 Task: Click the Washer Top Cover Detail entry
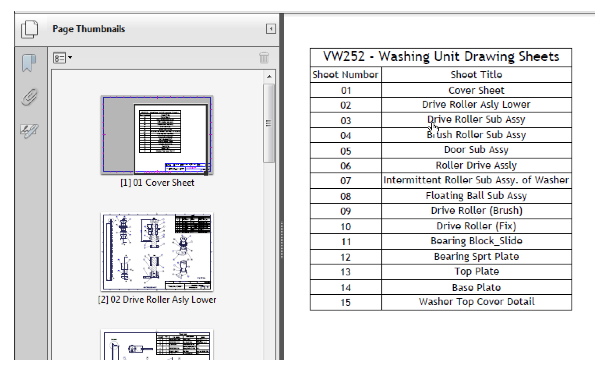coord(477,302)
